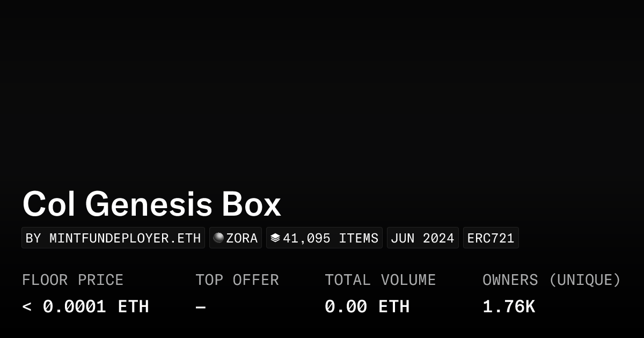Click the stacked layers items icon
The image size is (644, 338).
coord(275,238)
